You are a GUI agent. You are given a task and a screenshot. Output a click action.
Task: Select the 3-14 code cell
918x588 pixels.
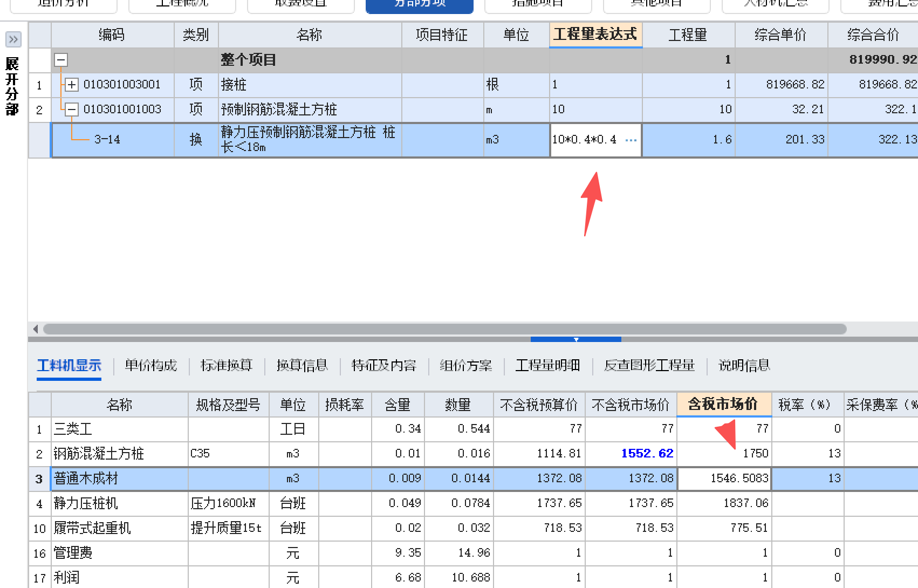tap(112, 140)
